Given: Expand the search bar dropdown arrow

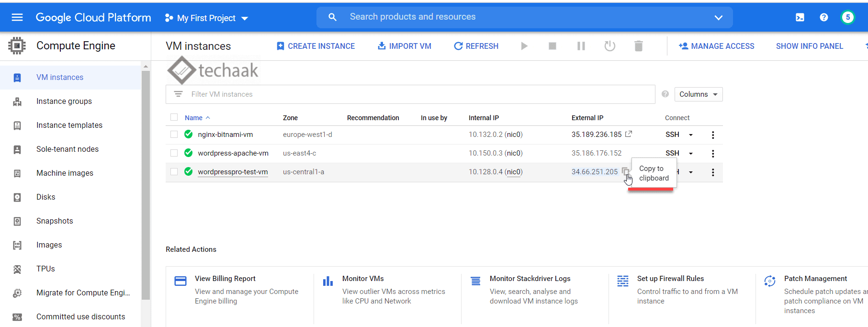Looking at the screenshot, I should tap(718, 18).
